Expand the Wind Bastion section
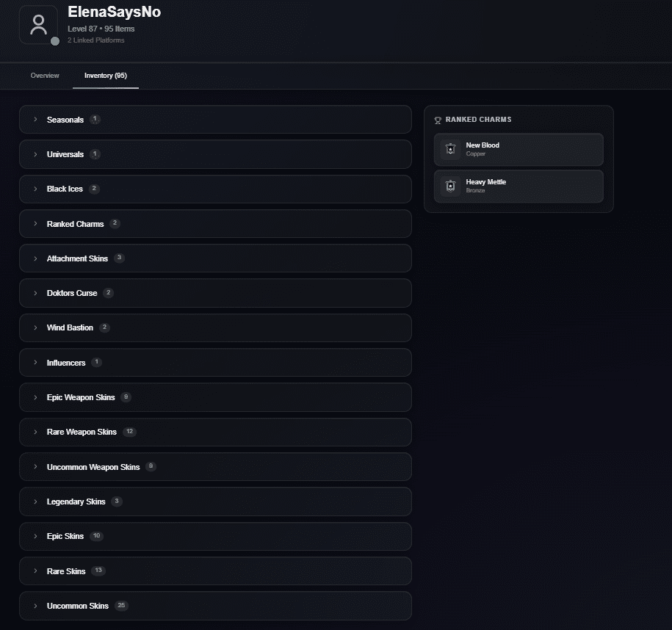The image size is (672, 630). tap(35, 327)
